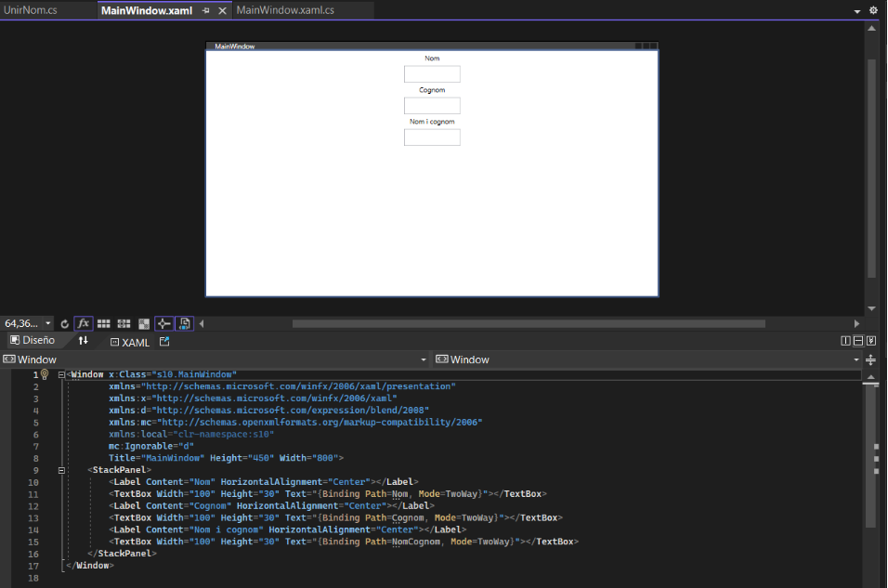The height and width of the screenshot is (588, 888).
Task: Click the swap panes arrows icon
Action: click(x=83, y=342)
